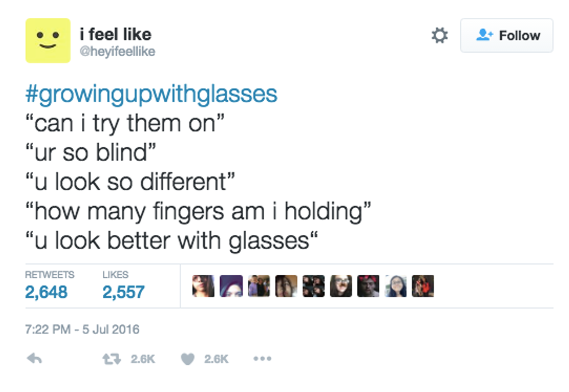This screenshot has width=569, height=392.
Task: Open the three-dot more options menu
Action: (262, 359)
